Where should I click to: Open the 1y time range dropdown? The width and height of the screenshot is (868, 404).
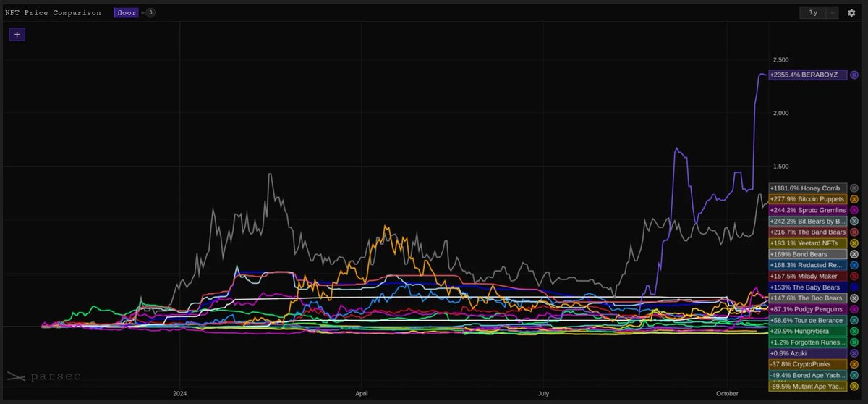820,13
